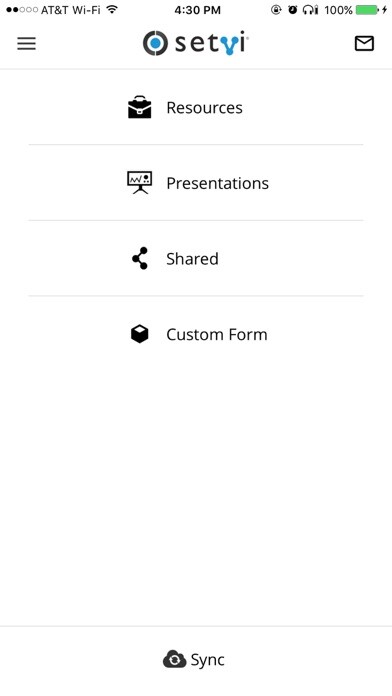Open the Presentations menu item

coord(196,182)
